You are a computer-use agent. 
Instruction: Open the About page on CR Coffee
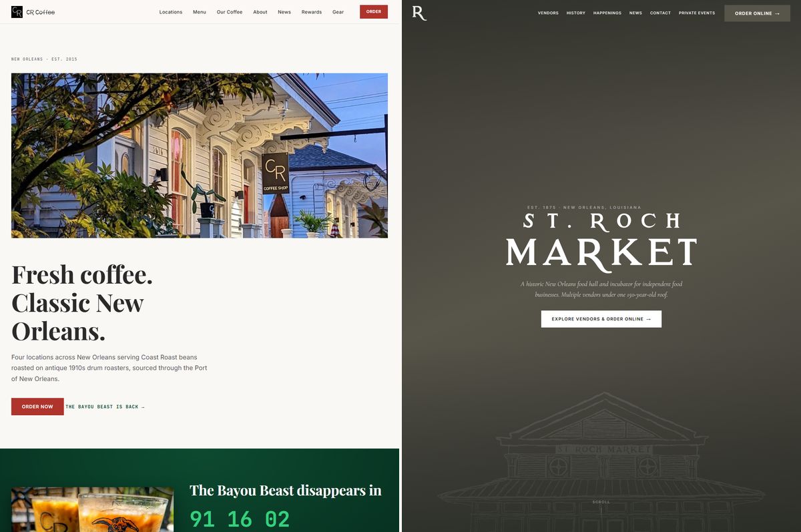tap(260, 12)
